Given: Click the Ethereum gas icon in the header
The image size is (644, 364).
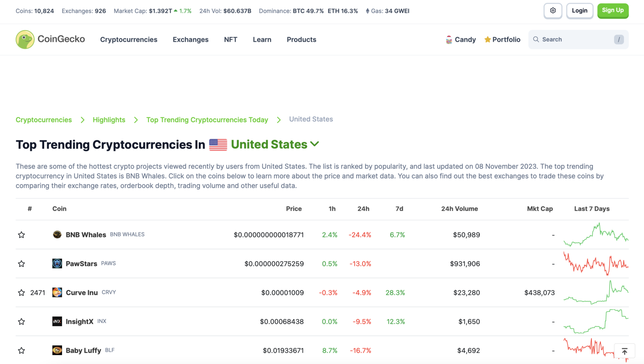Looking at the screenshot, I should tap(367, 11).
